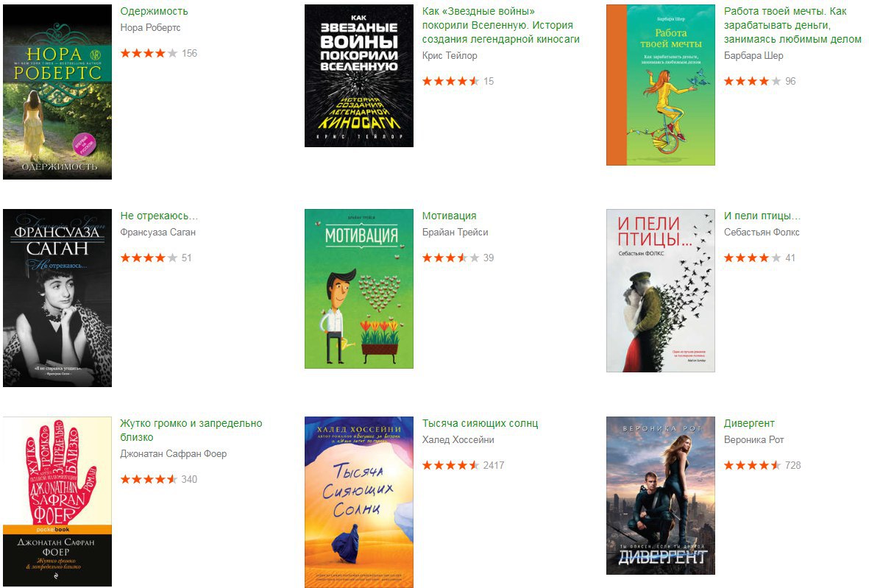
Task: Click star rating with 15 reviews
Action: 450,81
